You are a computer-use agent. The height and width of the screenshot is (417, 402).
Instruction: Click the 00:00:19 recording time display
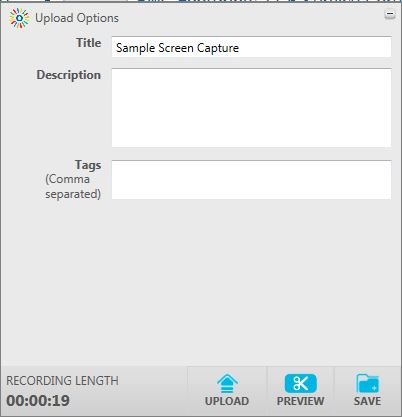point(38,401)
